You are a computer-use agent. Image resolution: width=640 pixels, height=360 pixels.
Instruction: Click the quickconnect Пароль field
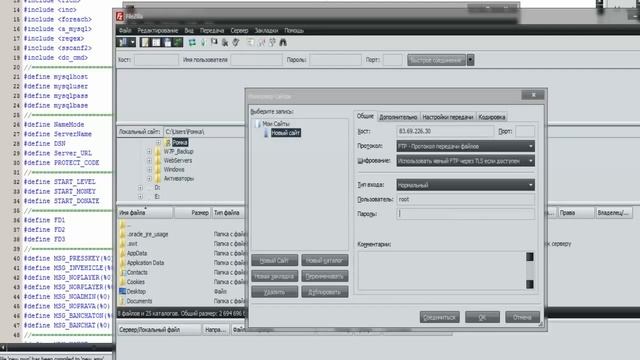(335, 60)
